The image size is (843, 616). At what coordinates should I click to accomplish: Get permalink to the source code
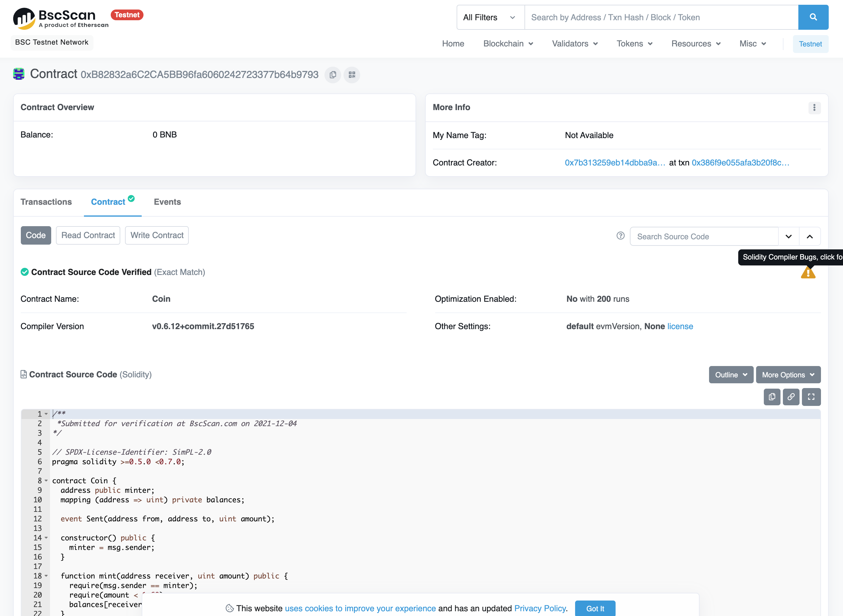point(791,397)
